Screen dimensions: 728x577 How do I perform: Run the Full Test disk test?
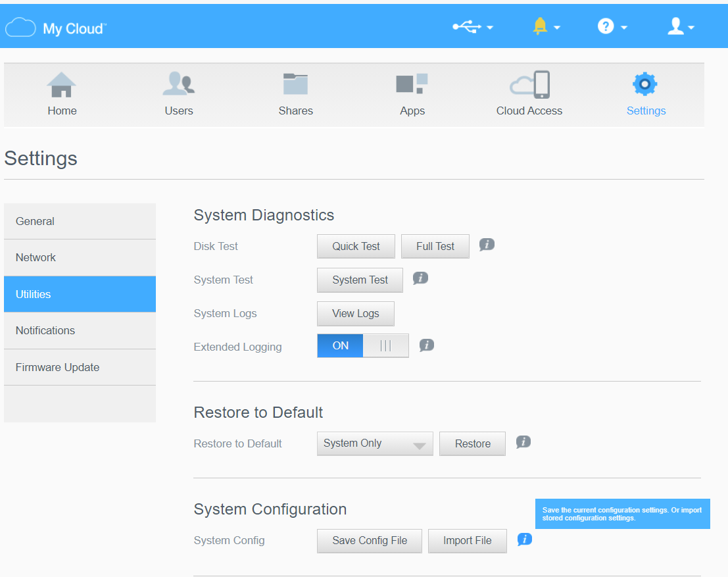point(435,246)
